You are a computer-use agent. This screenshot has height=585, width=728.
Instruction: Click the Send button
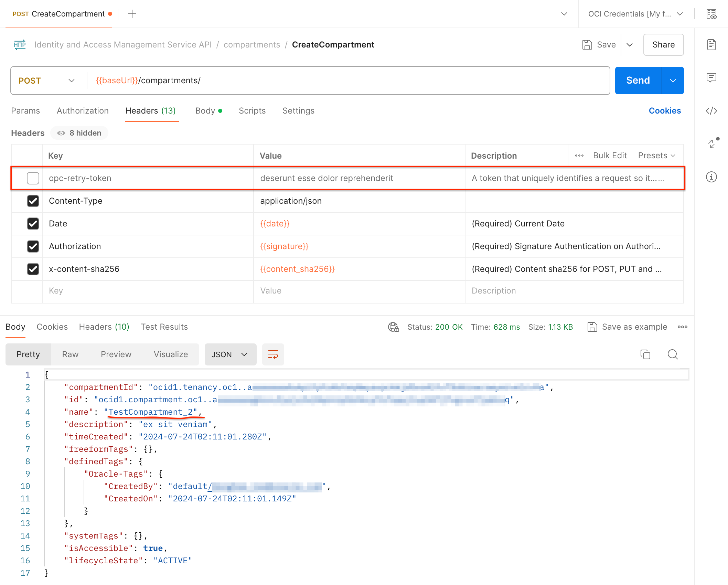[x=638, y=81]
